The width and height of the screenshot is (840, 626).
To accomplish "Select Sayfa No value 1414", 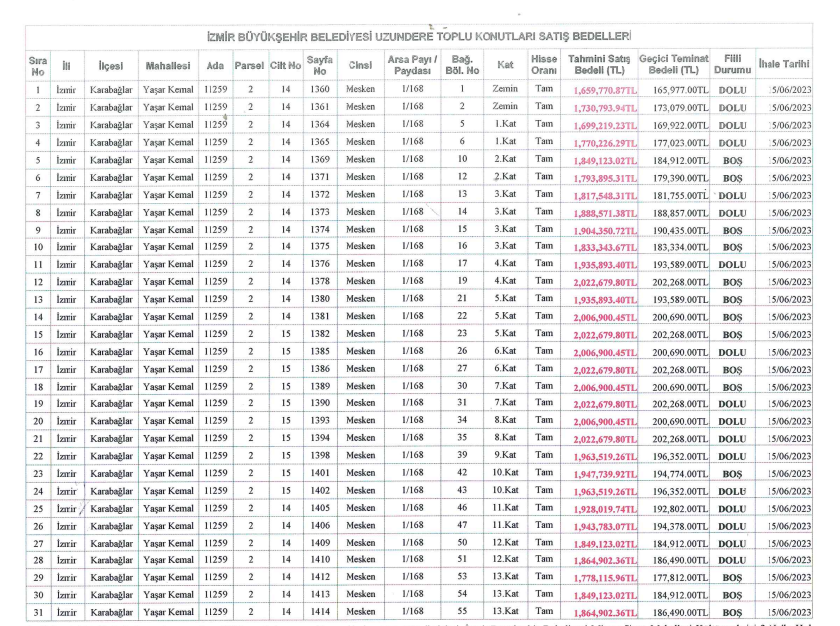I will click(320, 611).
